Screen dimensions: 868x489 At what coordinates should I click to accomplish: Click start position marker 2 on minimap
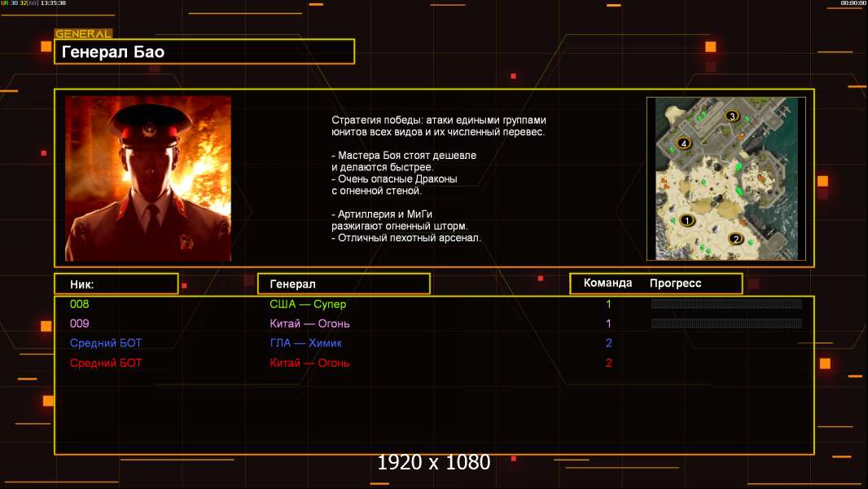click(x=736, y=239)
